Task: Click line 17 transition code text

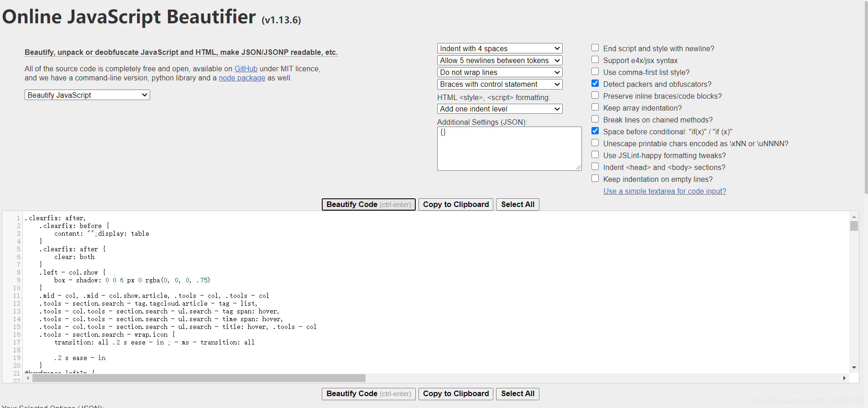Action: pos(154,342)
